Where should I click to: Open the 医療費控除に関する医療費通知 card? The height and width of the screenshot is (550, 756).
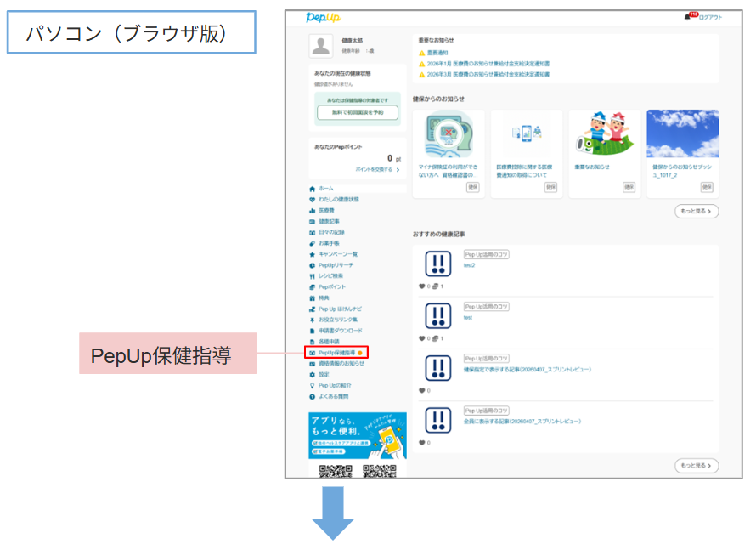click(x=527, y=154)
